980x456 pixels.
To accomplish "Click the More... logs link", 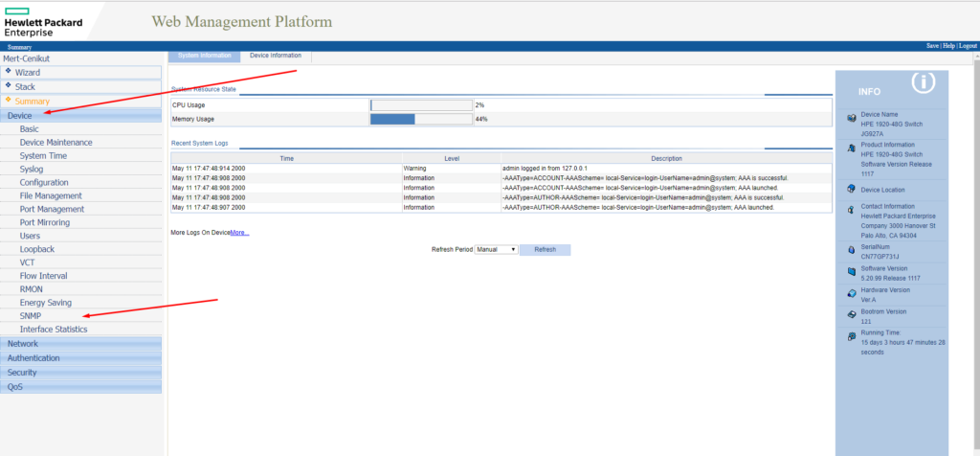I will (x=239, y=233).
